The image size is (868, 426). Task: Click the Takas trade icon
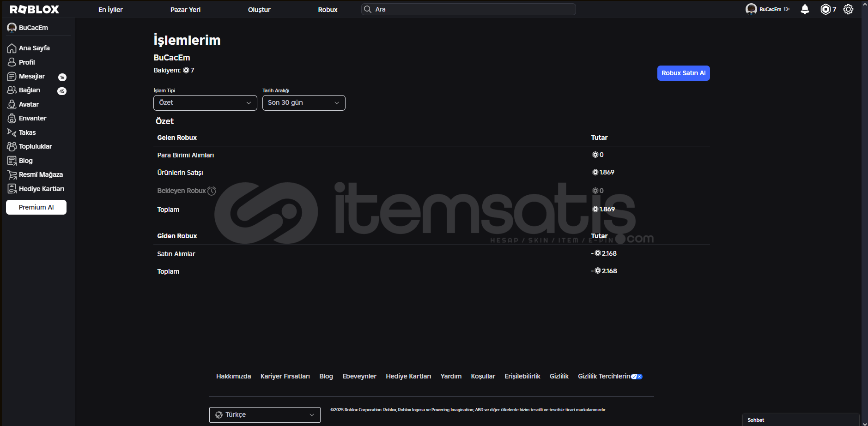tap(12, 132)
